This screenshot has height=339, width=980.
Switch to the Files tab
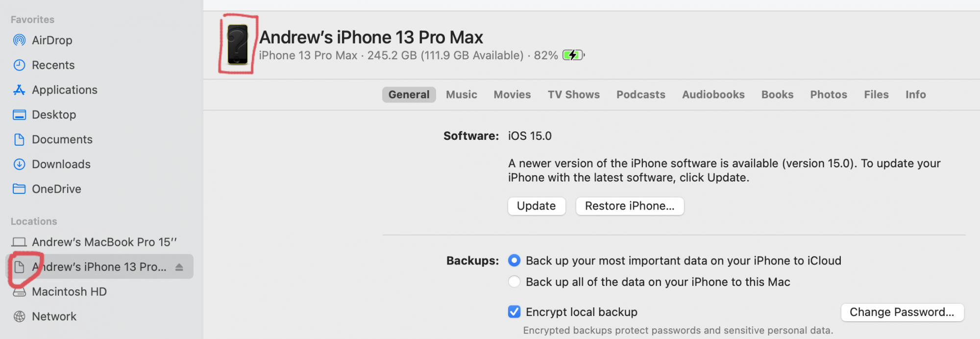[x=876, y=95]
